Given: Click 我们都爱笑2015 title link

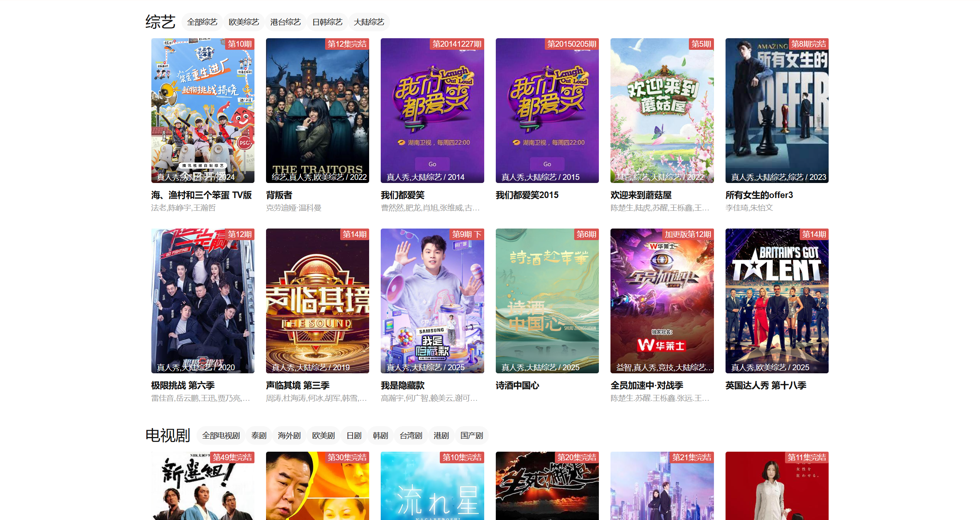Looking at the screenshot, I should pos(527,195).
